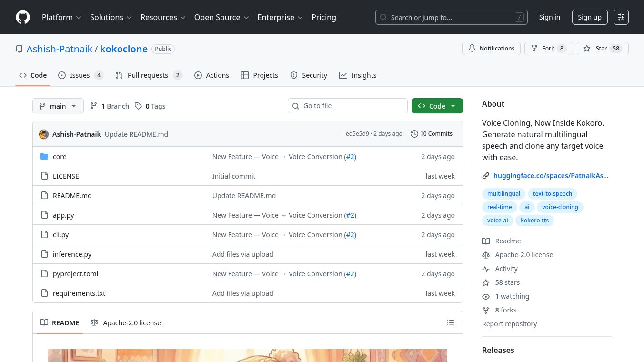Open the commit history clock icon
This screenshot has width=644, height=362.
414,134
